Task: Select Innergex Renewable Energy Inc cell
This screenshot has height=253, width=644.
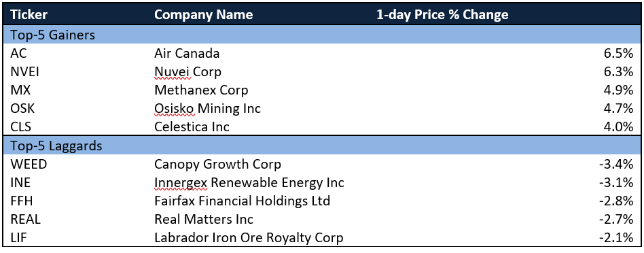Action: pyautogui.click(x=249, y=183)
